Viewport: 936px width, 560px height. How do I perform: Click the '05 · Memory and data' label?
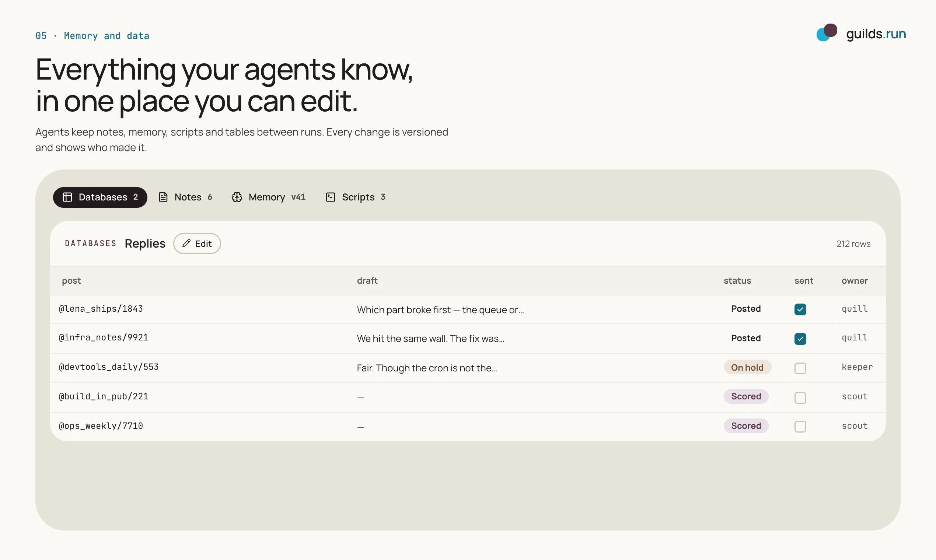pos(92,36)
